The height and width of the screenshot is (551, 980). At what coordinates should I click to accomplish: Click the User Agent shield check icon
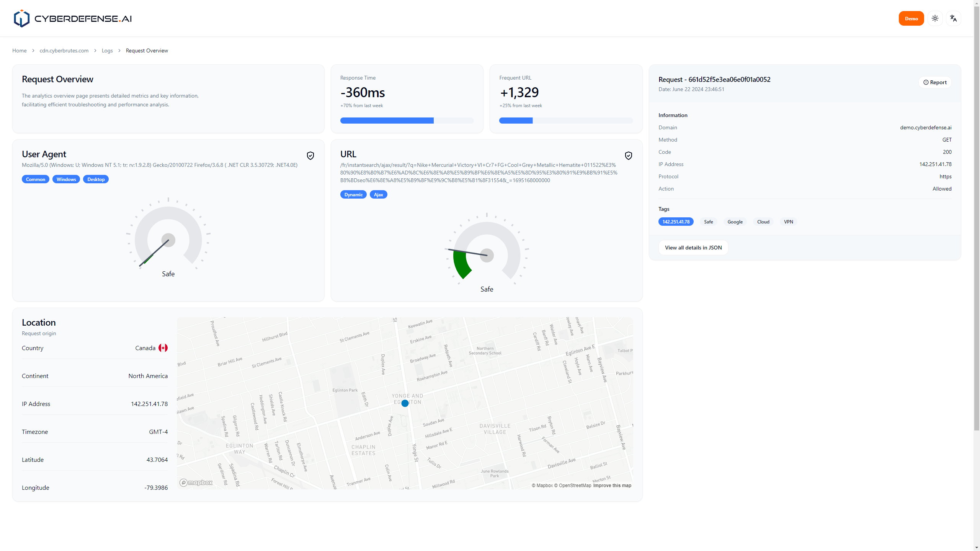click(310, 156)
